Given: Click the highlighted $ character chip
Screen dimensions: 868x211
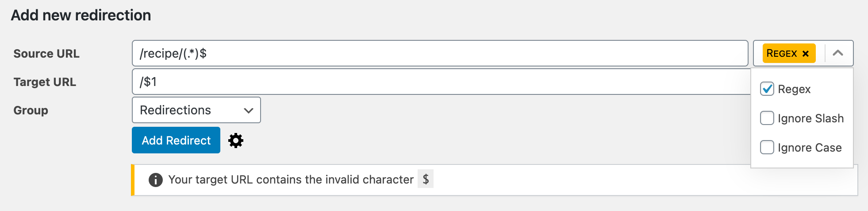Looking at the screenshot, I should tap(426, 179).
